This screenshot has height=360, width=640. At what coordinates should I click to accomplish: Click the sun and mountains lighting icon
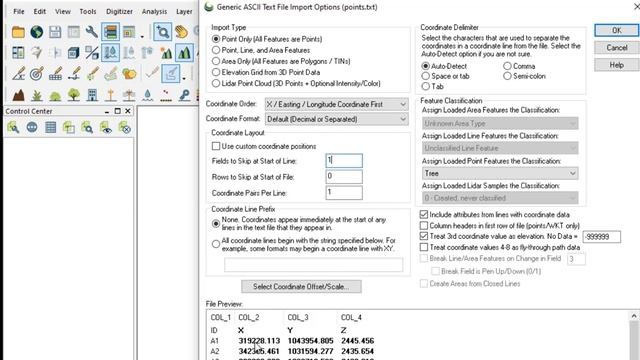[x=166, y=53]
